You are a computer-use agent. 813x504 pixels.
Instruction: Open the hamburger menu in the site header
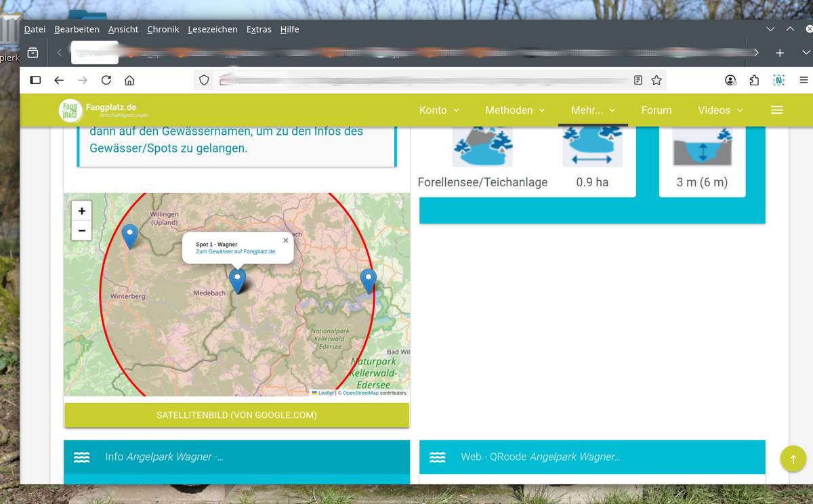coord(776,110)
